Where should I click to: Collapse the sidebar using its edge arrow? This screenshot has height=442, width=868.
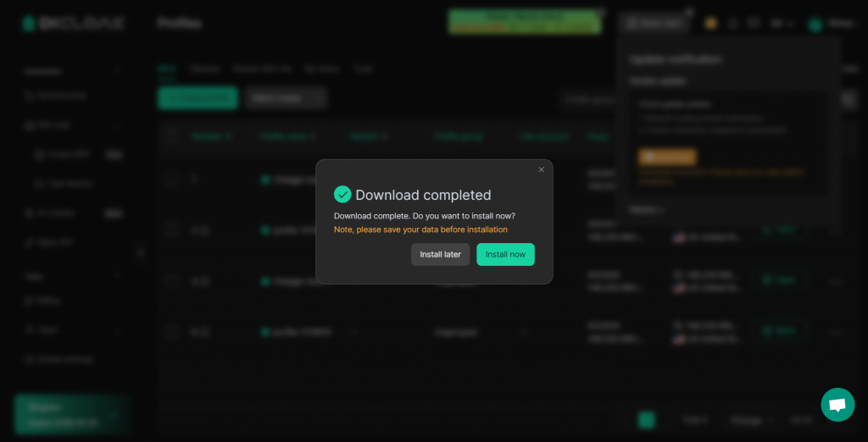pos(142,251)
